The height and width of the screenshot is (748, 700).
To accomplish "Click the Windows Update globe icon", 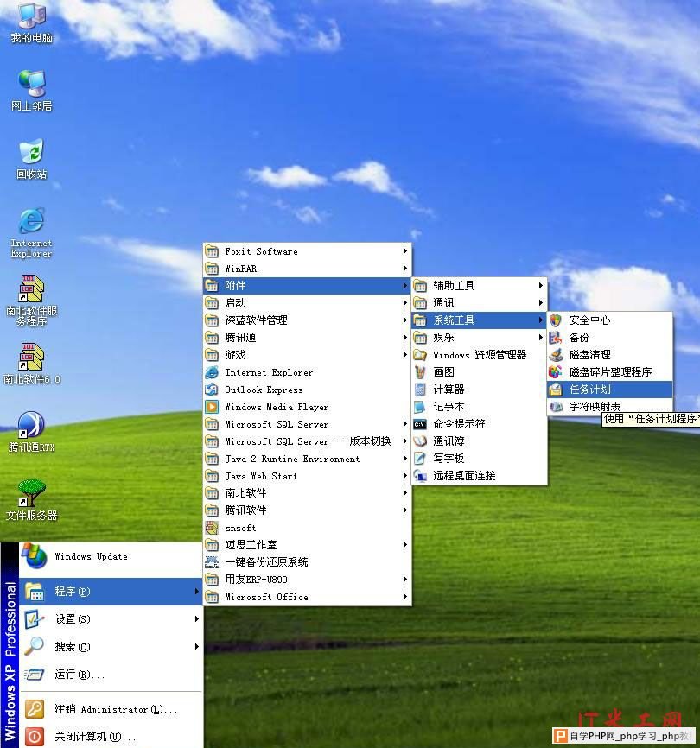I will pos(35,557).
